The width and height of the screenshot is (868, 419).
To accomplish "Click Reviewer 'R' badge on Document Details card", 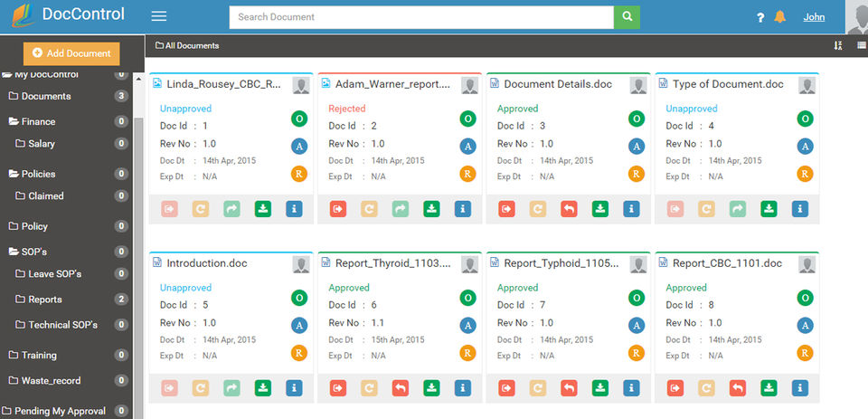I will coord(637,174).
